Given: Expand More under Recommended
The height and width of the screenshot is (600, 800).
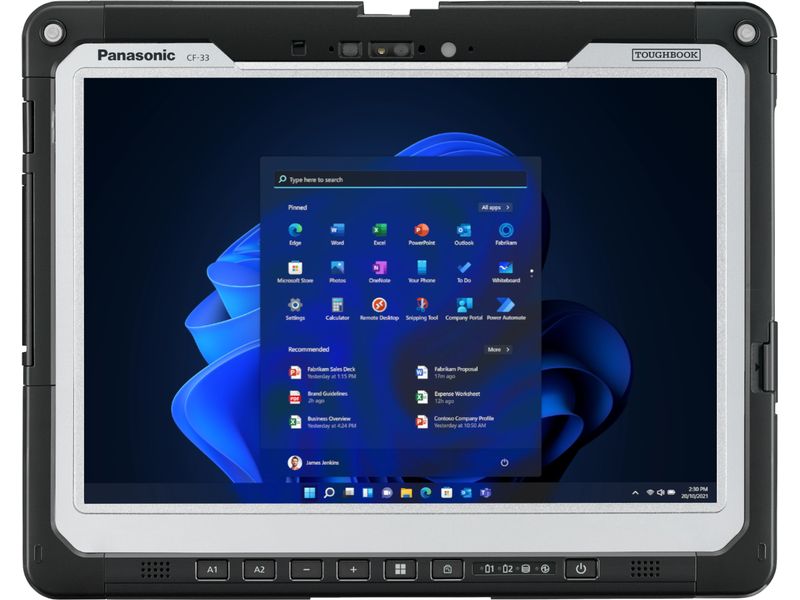Looking at the screenshot, I should click(498, 350).
